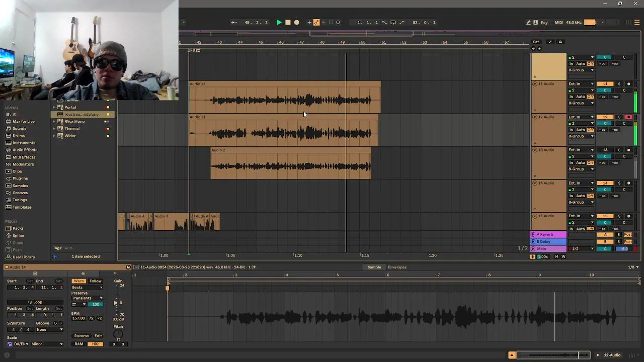Enable the Session Record circle button
This screenshot has height=362, width=644.
tap(338, 22)
